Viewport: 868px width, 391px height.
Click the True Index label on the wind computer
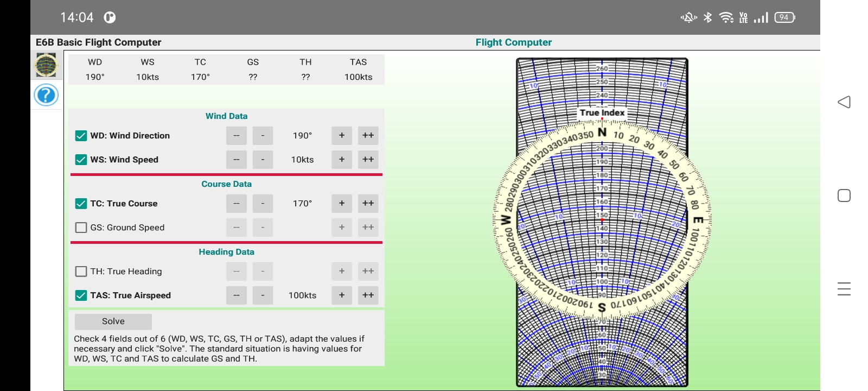(x=602, y=113)
